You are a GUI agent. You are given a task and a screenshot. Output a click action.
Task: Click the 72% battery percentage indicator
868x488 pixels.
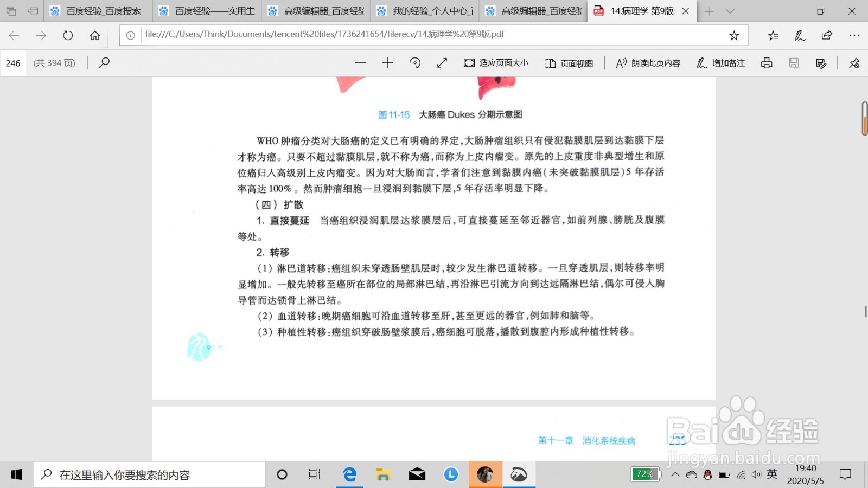coord(645,474)
